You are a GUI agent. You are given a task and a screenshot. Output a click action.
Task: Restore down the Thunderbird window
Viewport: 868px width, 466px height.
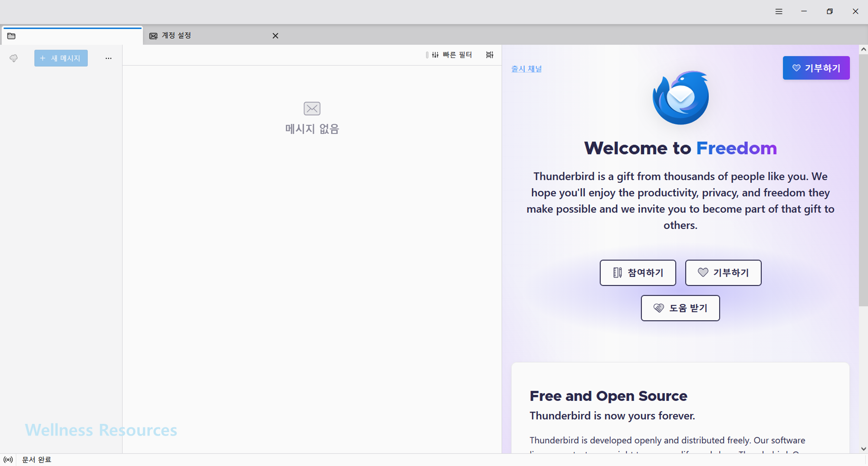click(x=829, y=12)
